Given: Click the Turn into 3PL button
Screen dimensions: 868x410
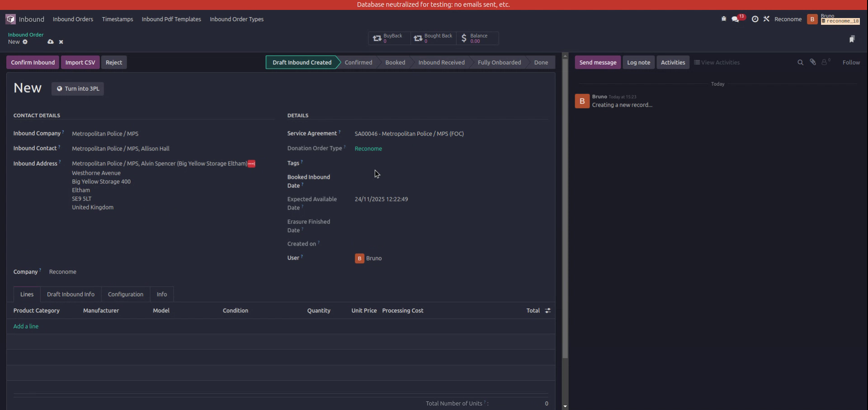Looking at the screenshot, I should point(77,89).
